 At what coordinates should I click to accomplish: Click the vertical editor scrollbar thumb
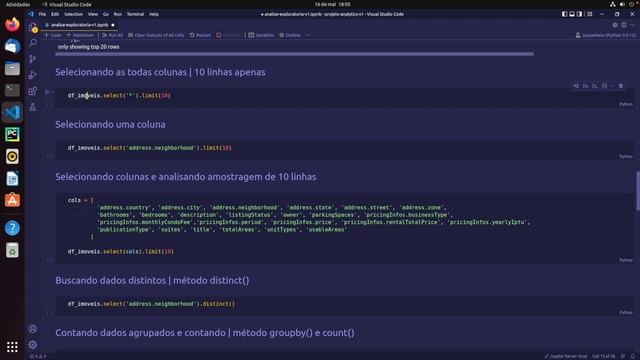(638, 191)
